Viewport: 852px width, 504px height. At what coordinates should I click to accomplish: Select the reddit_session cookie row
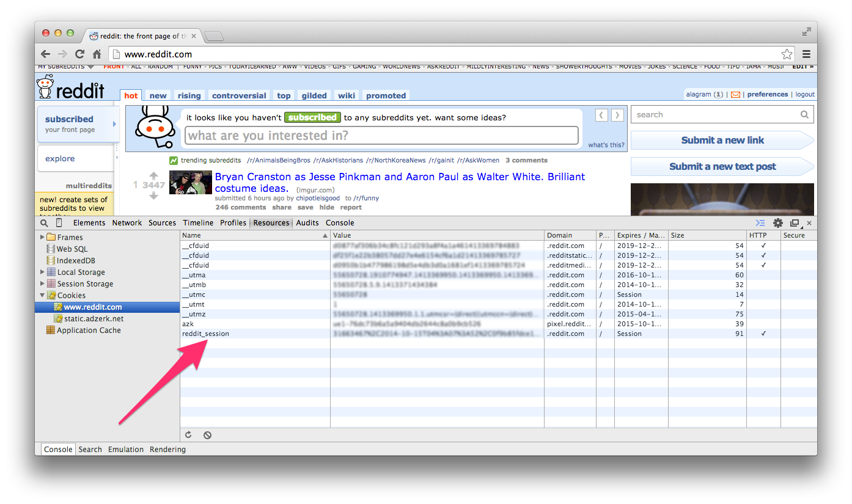(x=498, y=334)
